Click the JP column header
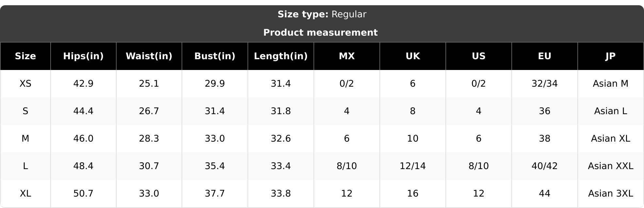 click(611, 56)
